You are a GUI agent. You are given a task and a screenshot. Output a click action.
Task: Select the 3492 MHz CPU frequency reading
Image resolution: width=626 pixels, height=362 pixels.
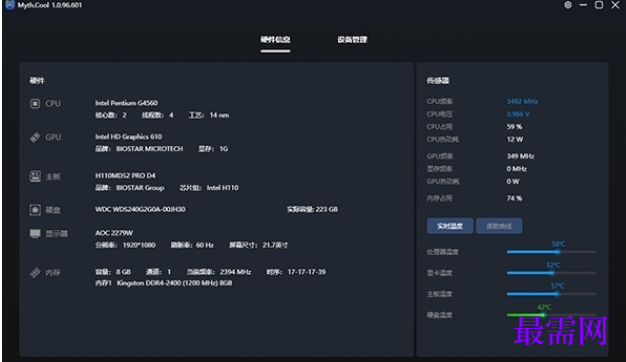pos(522,101)
